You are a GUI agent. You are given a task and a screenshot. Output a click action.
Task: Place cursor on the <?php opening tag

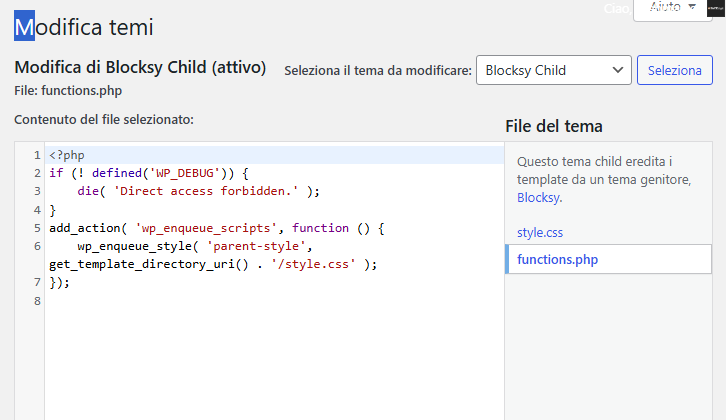coord(67,155)
